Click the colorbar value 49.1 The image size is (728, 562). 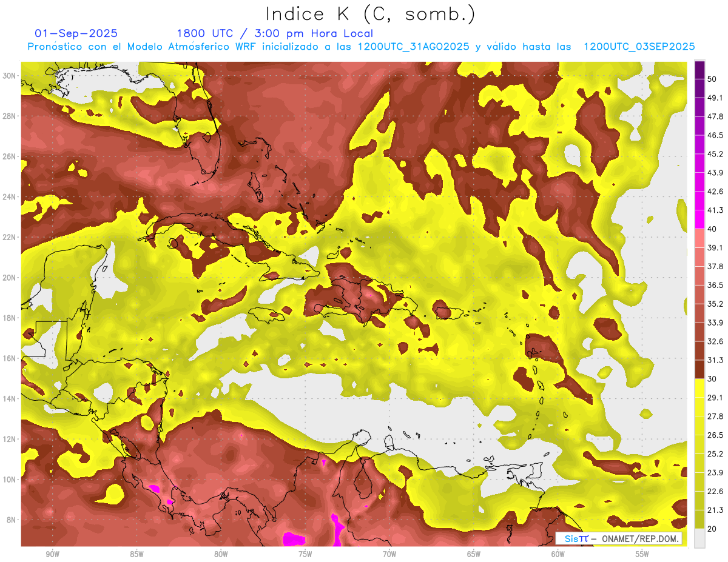click(715, 98)
